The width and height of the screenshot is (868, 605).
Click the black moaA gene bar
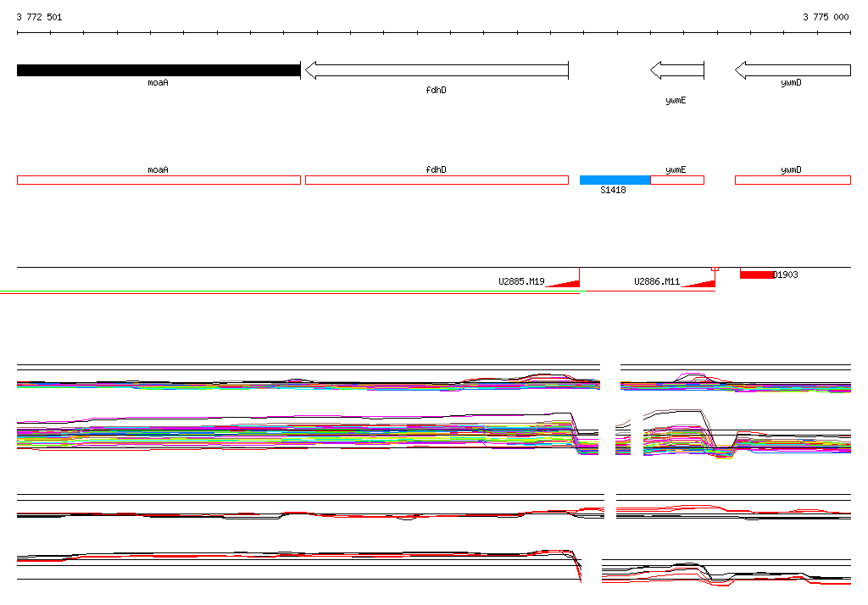[159, 70]
